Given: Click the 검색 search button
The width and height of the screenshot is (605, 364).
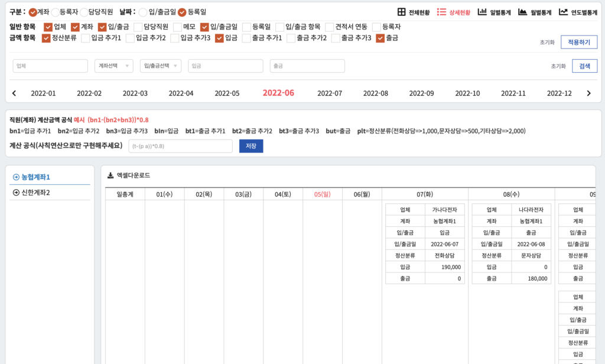Looking at the screenshot, I should tap(584, 66).
